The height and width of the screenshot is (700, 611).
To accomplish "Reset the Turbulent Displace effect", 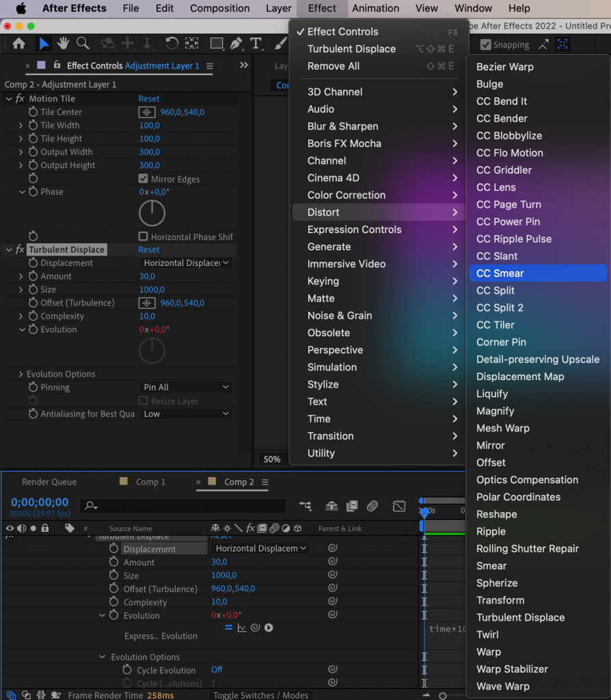I will [x=149, y=250].
